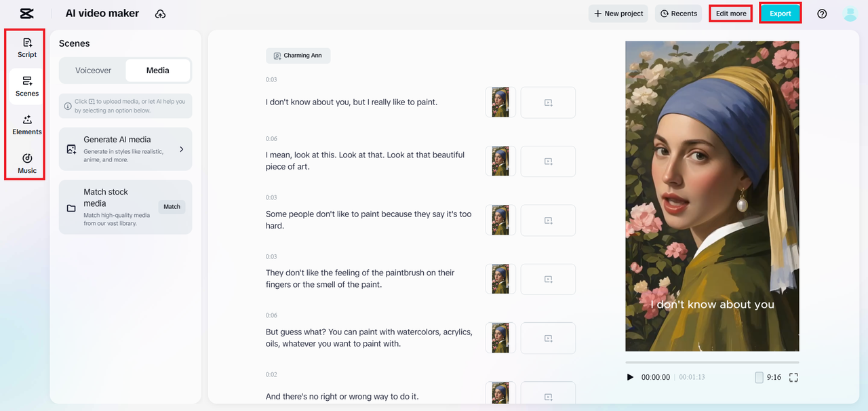
Task: Open Edit more options
Action: pos(730,13)
